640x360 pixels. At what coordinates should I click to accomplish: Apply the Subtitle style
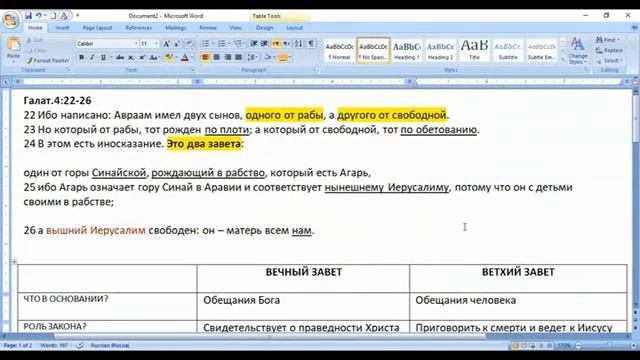pos(508,51)
